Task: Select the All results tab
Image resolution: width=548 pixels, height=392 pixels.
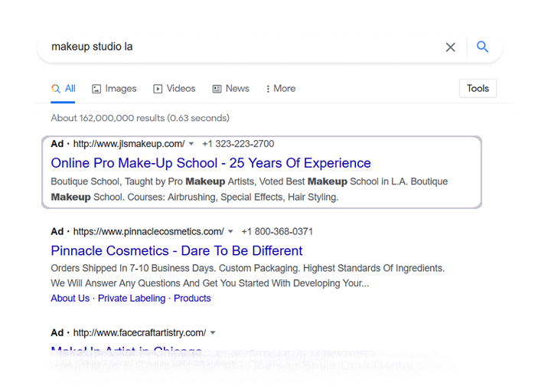Action: 64,89
